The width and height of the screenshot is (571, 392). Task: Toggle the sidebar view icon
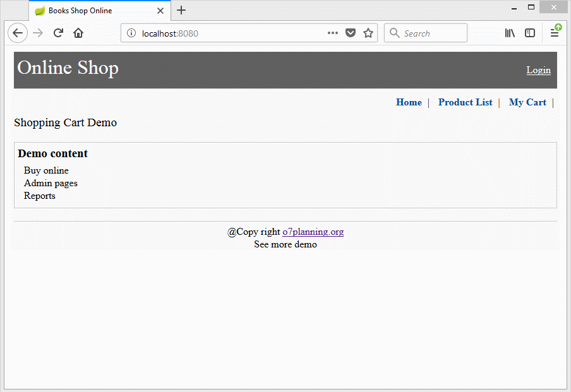[530, 33]
